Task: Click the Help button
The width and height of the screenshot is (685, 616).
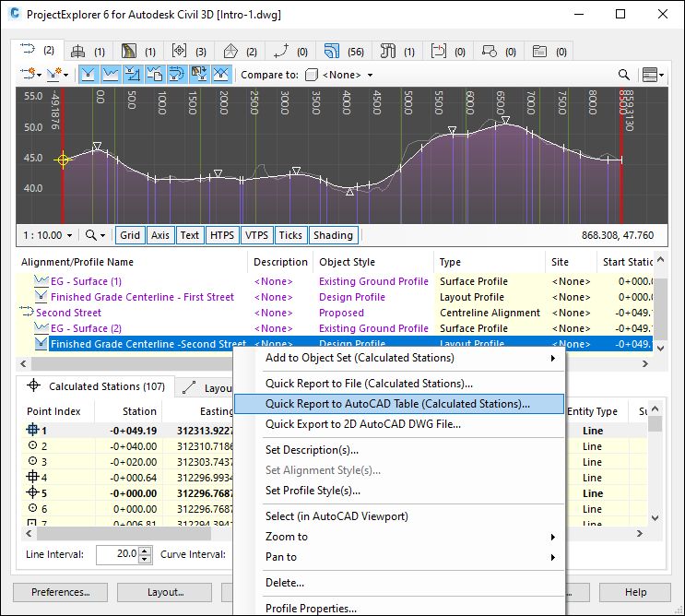Action: (635, 592)
